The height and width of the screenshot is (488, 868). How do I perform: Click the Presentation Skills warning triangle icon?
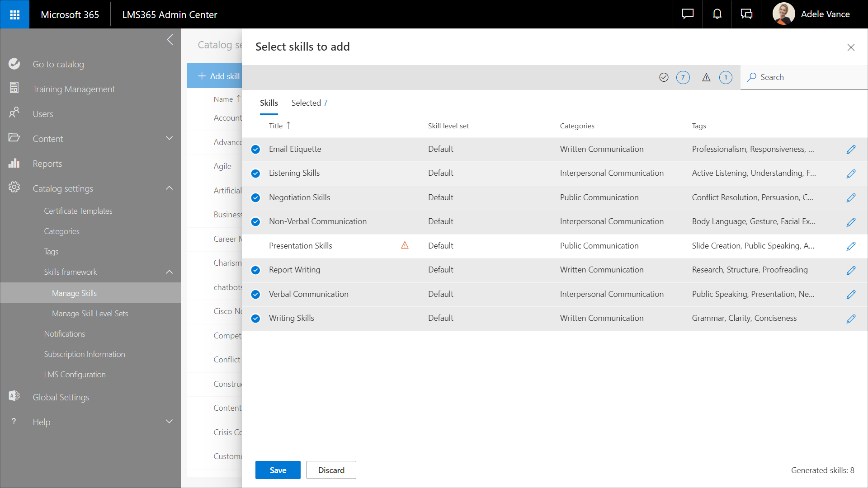[405, 245]
